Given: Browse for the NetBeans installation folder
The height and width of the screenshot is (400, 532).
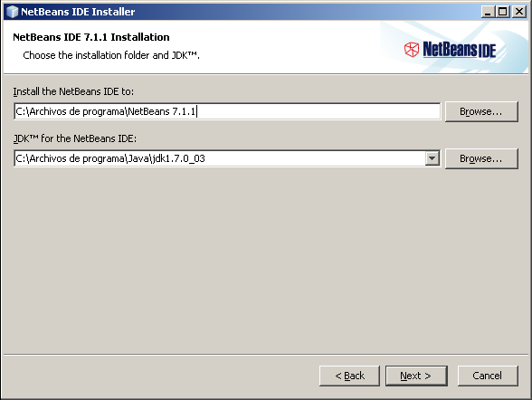Looking at the screenshot, I should [481, 111].
